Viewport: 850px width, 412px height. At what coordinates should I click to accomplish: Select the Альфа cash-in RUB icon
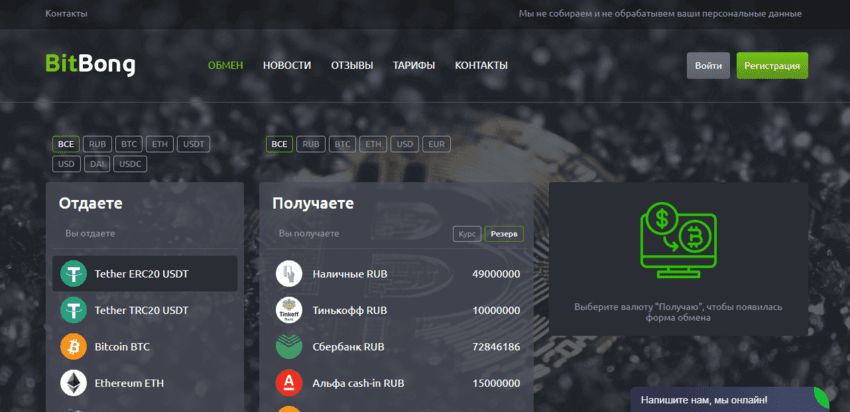coord(289,383)
